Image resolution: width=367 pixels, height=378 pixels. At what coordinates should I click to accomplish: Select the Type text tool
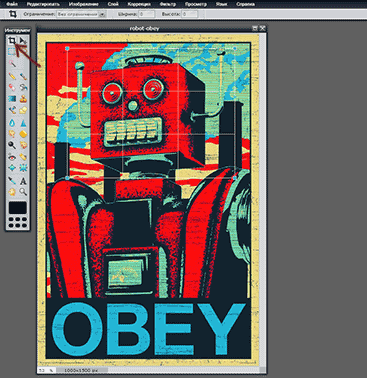[x=23, y=181]
